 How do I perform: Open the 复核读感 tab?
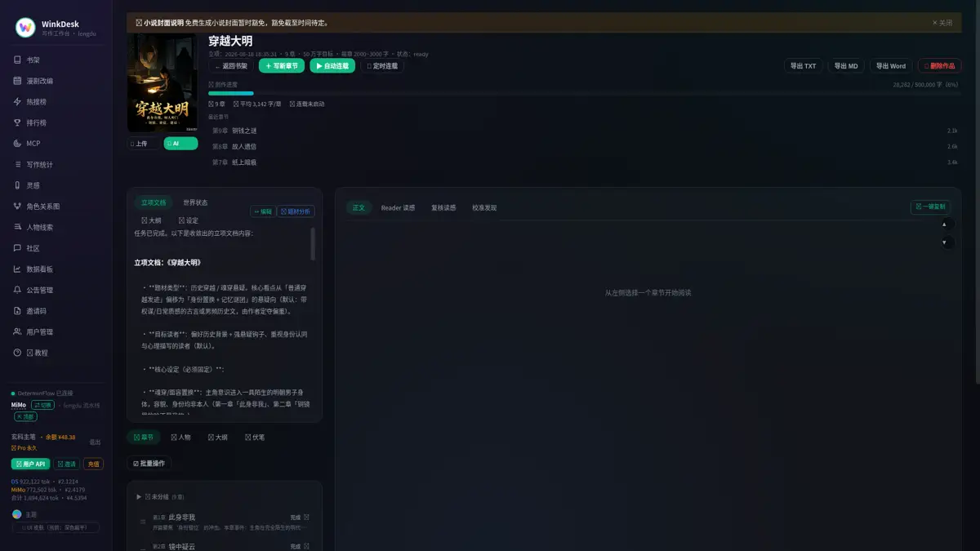pos(443,207)
